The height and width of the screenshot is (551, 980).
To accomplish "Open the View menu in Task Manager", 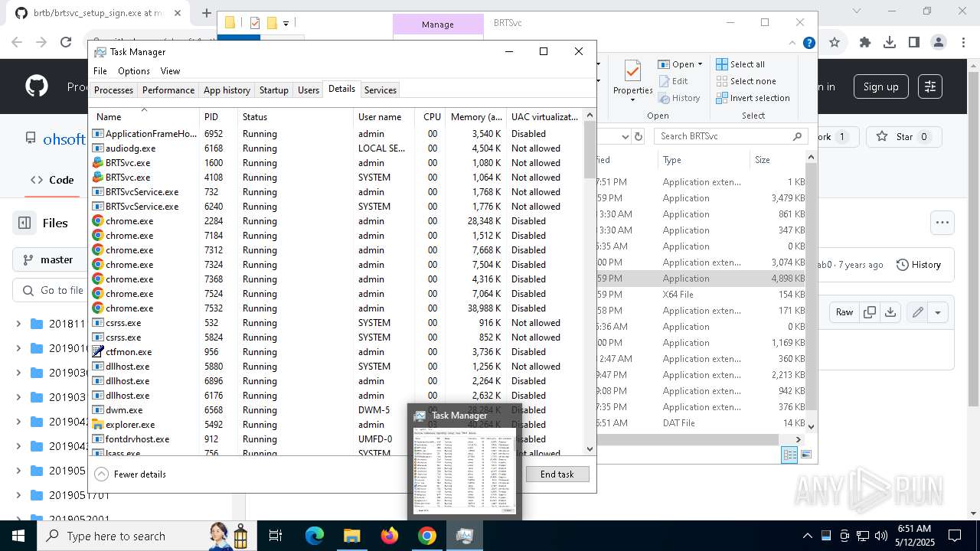I will coord(170,70).
